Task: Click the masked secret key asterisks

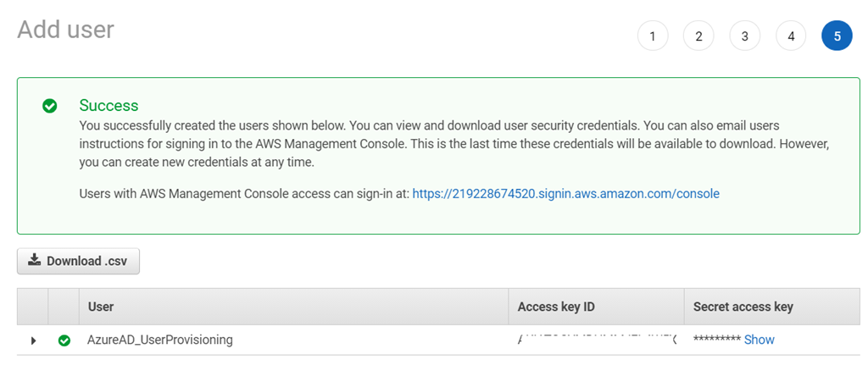Action: [x=716, y=340]
